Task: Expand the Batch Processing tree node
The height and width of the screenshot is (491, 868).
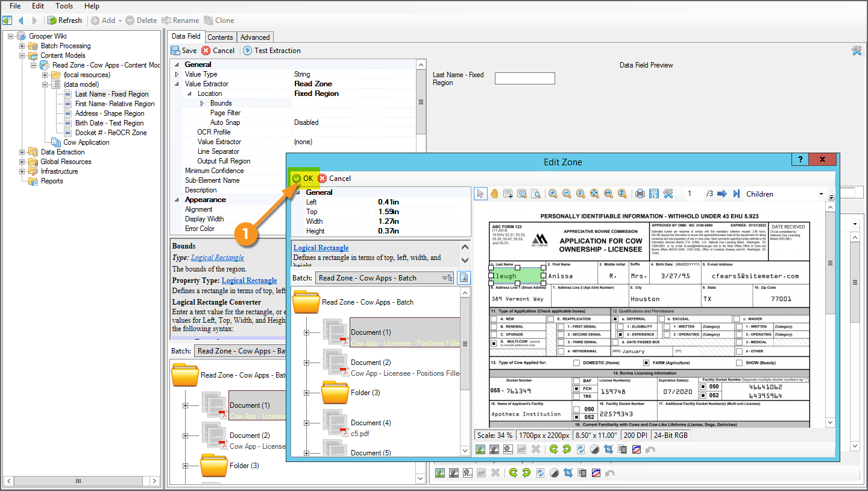Action: (22, 46)
